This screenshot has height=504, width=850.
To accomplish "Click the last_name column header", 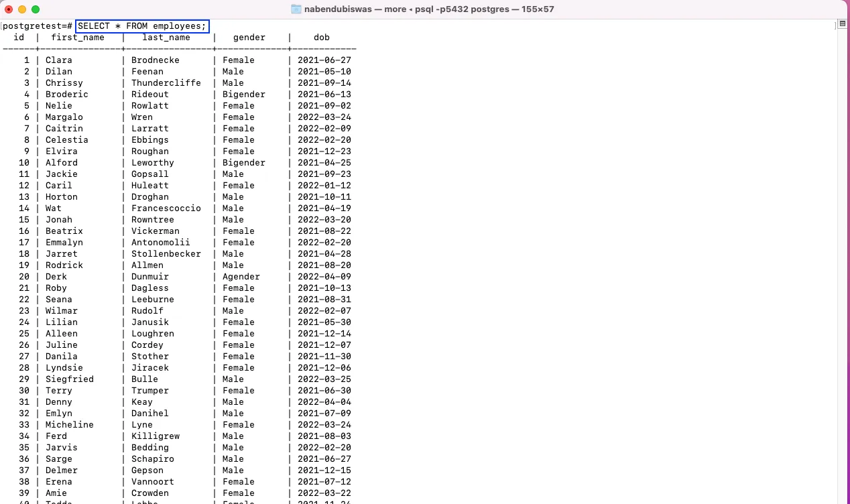I will [166, 38].
